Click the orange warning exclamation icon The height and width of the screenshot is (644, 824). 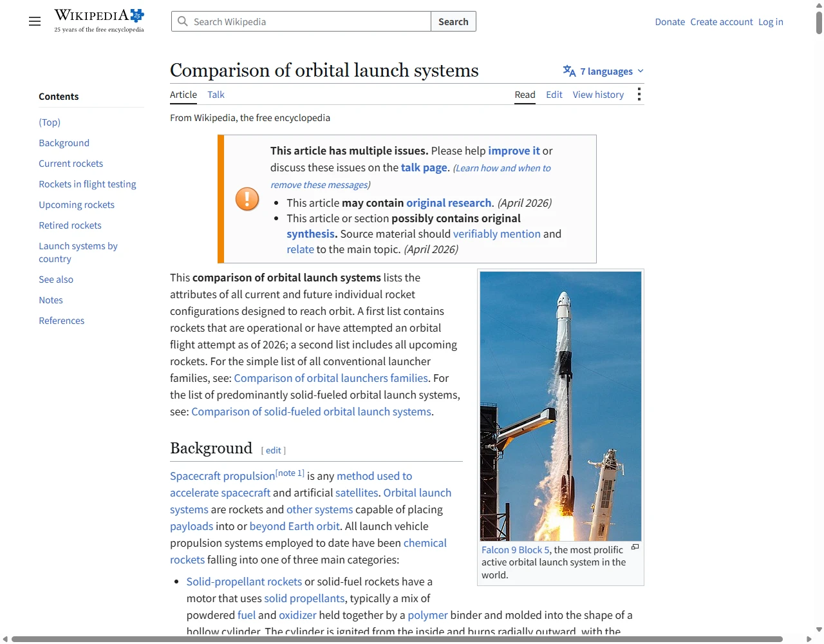tap(247, 199)
